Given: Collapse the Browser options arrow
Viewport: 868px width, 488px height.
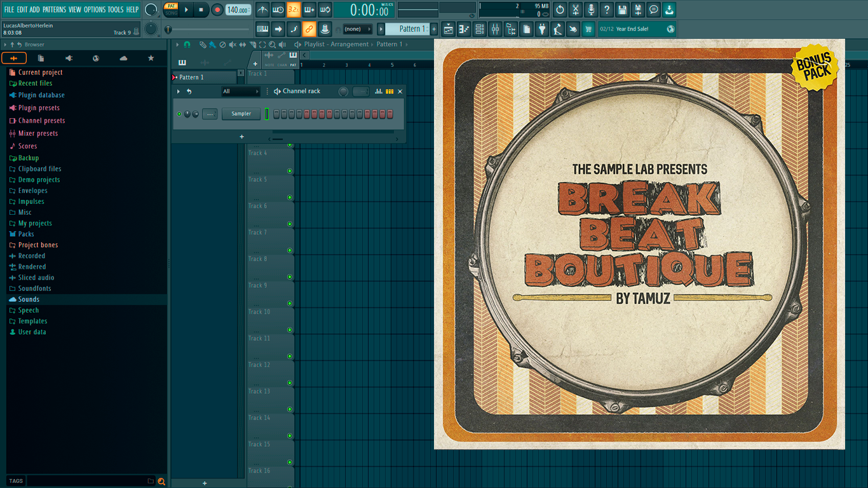Looking at the screenshot, I should pyautogui.click(x=5, y=45).
